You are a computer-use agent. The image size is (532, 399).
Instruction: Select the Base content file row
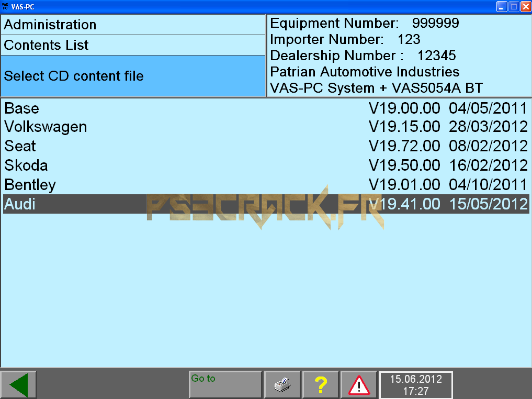pyautogui.click(x=266, y=108)
